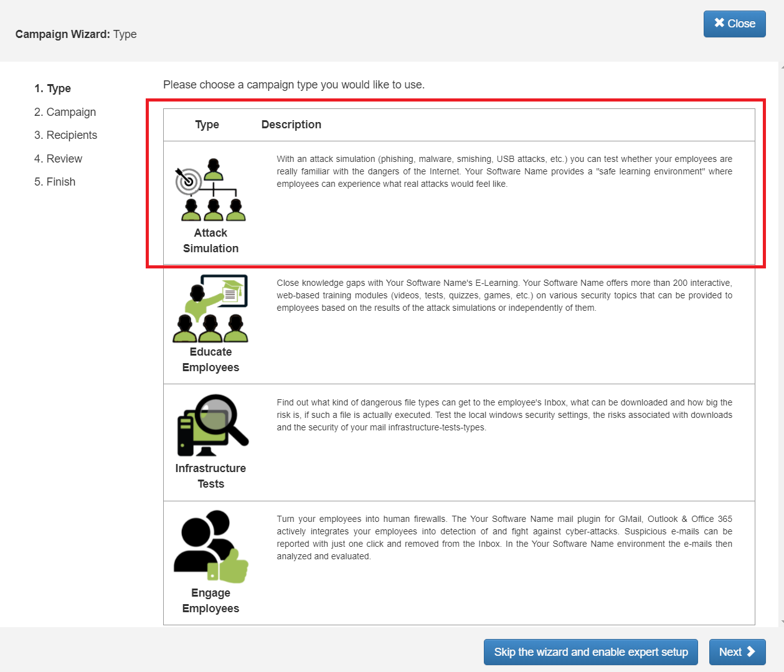The height and width of the screenshot is (672, 784).
Task: Click the Infrastructure Tests label
Action: [210, 476]
